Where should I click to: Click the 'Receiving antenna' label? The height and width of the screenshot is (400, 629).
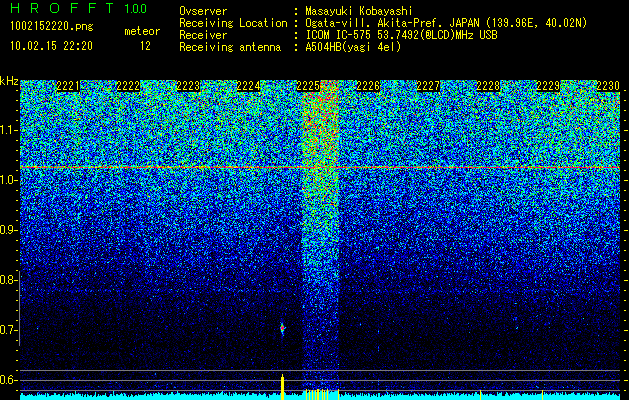(x=230, y=47)
